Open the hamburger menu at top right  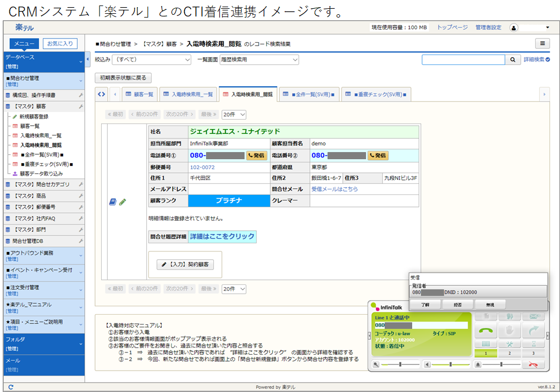(542, 43)
